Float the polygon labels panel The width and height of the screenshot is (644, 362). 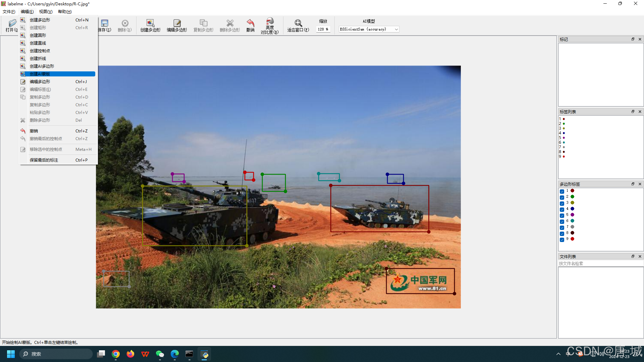[x=633, y=184]
